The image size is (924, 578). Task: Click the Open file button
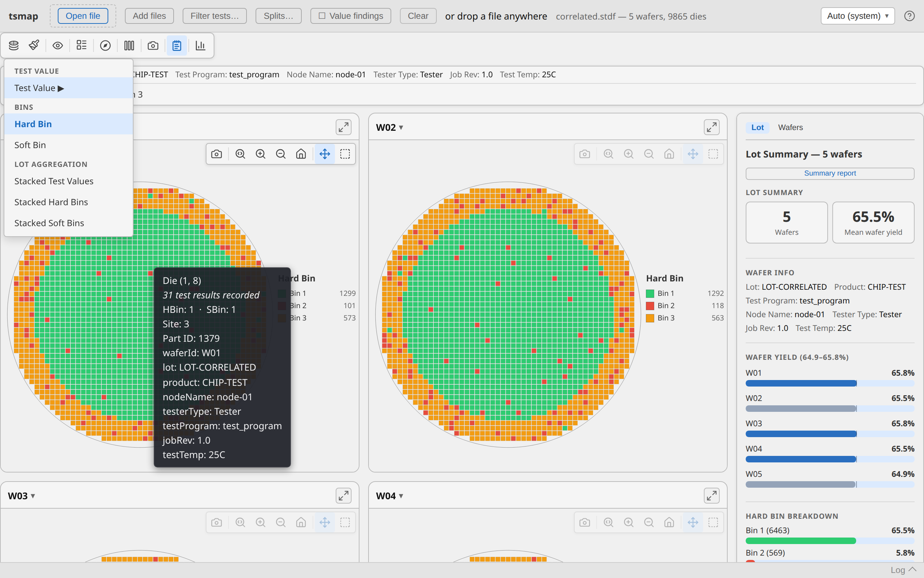pos(83,16)
